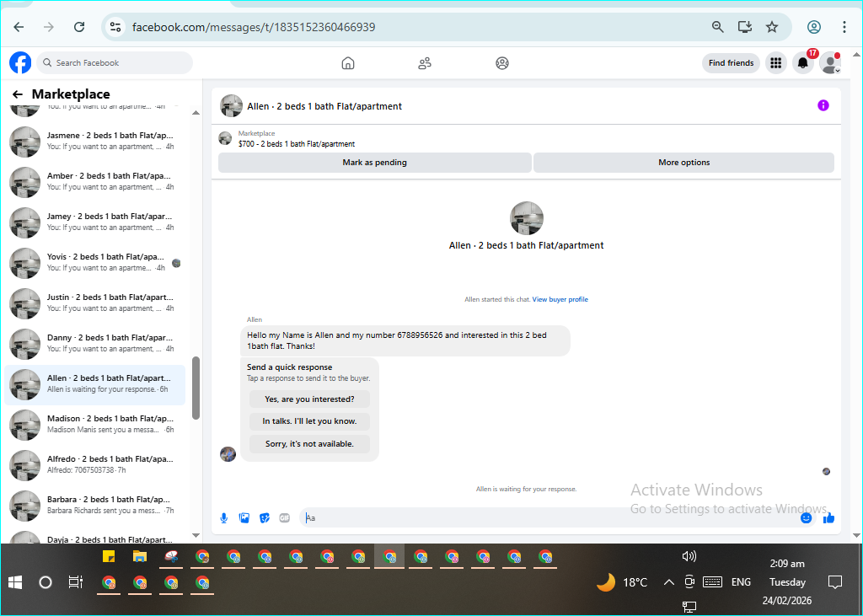Open Cortana search circle on taskbar
Screen dimensions: 863x616
pos(46,581)
